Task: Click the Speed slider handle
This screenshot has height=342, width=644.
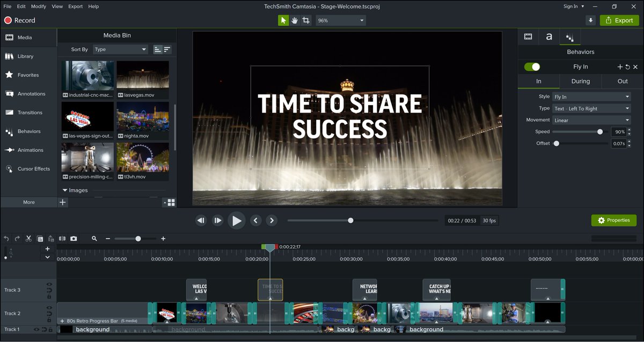Action: point(600,131)
